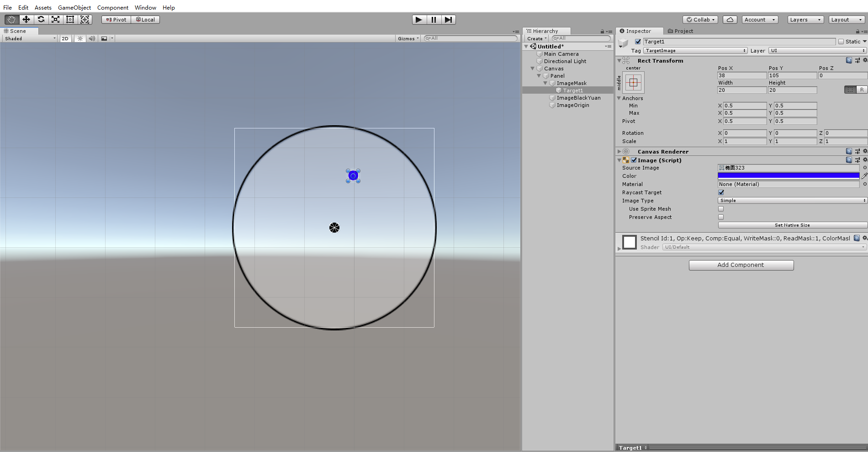Open the Cloud services button
Screen dimensions: 868x452
(x=730, y=20)
